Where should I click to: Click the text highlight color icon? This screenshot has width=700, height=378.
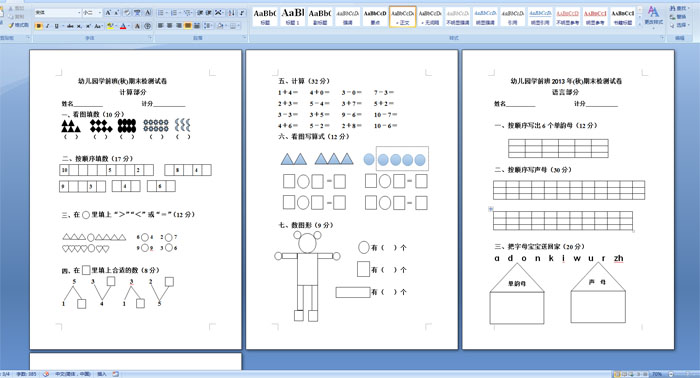pyautogui.click(x=110, y=26)
